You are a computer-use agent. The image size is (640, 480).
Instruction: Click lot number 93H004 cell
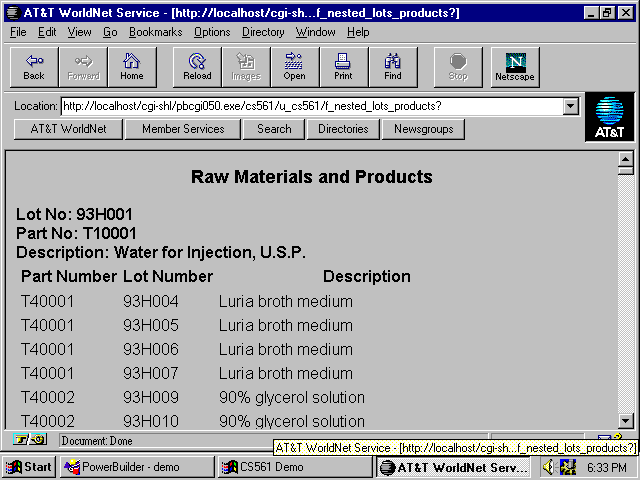tap(151, 302)
